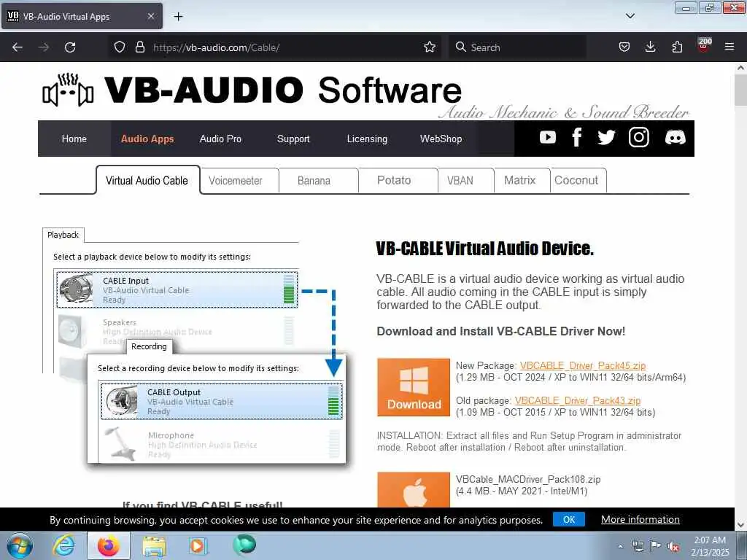Click the Firefox taskbar icon
This screenshot has height=560, width=747.
click(x=108, y=545)
